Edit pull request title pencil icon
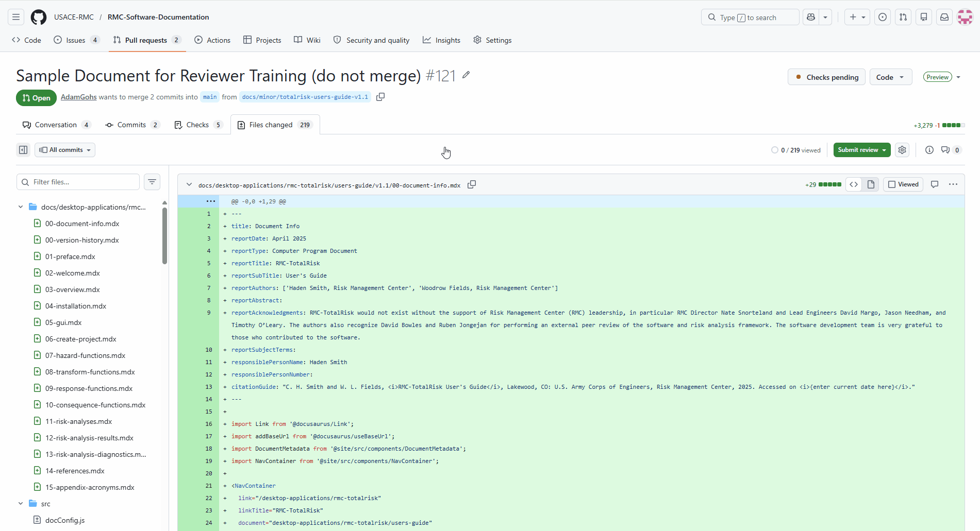This screenshot has width=980, height=531. [x=466, y=75]
